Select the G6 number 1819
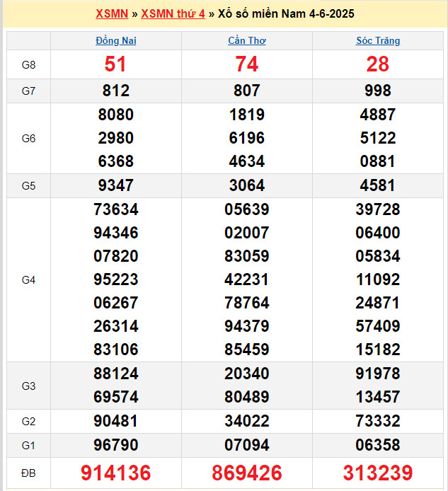448x491 pixels. pos(247,115)
